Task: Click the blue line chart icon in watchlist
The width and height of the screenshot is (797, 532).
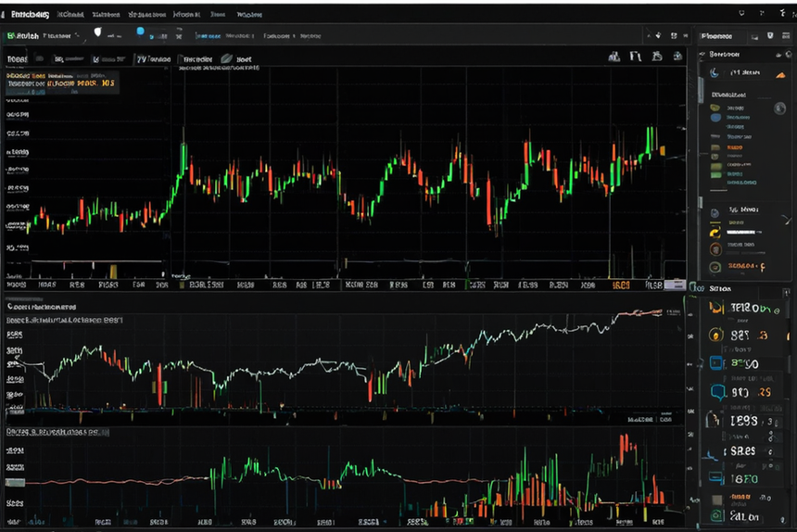Action: click(709, 454)
